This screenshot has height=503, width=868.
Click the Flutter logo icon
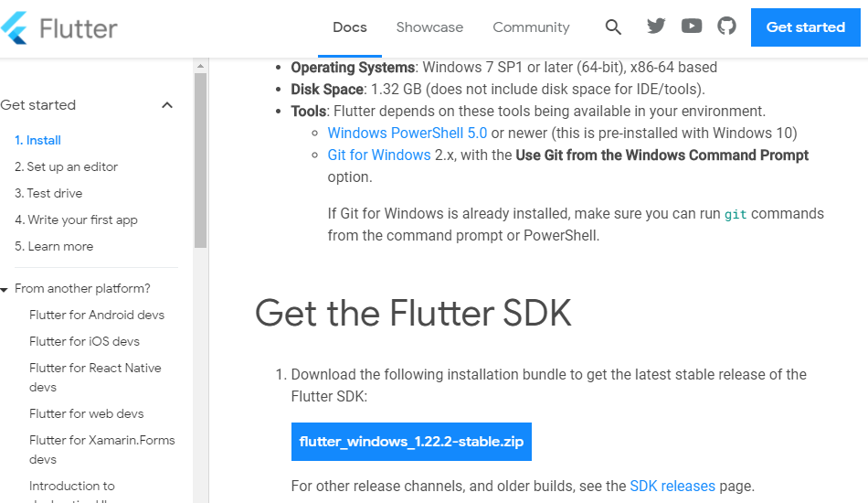click(14, 27)
